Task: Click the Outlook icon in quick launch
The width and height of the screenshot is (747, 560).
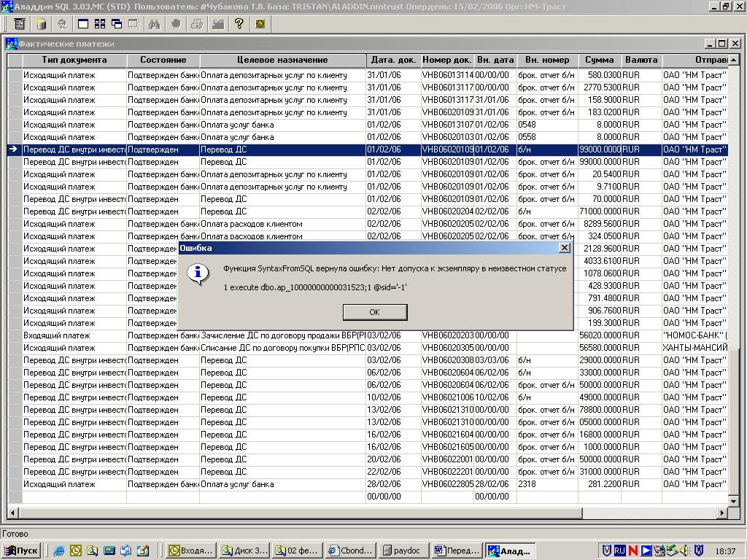Action: [x=76, y=551]
